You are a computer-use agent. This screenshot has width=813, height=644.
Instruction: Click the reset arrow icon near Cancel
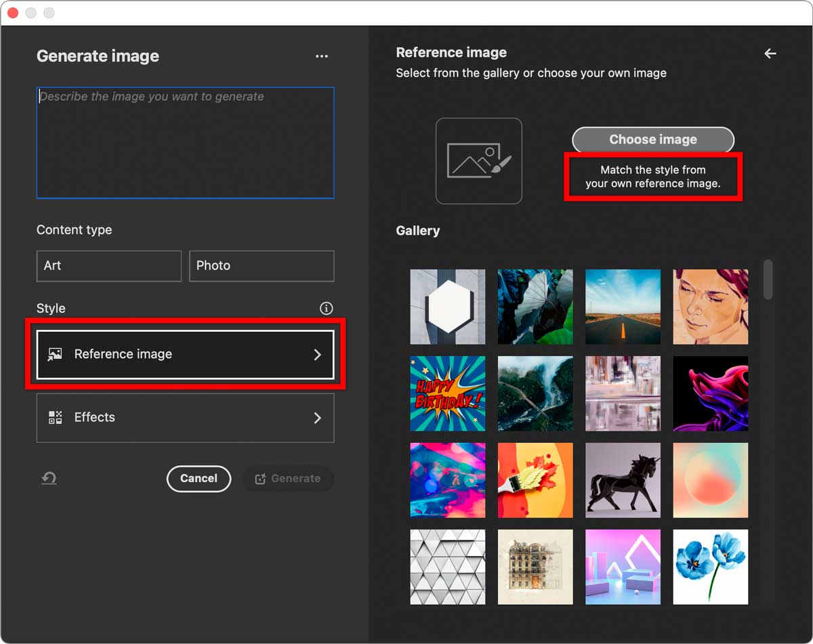(49, 477)
